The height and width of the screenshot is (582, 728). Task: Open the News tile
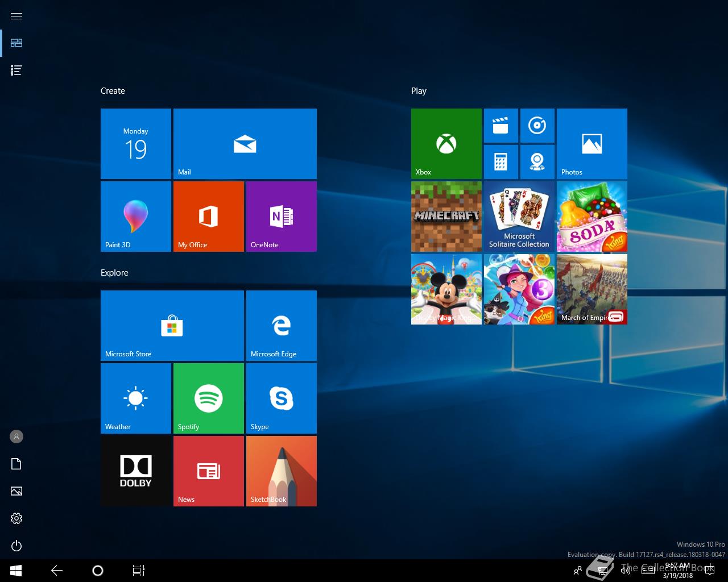(209, 471)
